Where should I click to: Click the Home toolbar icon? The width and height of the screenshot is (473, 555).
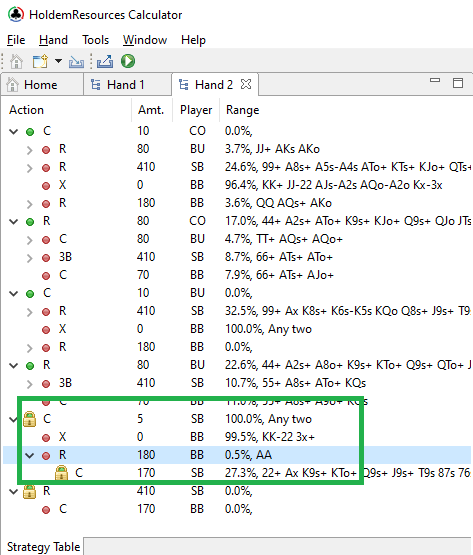pyautogui.click(x=16, y=61)
